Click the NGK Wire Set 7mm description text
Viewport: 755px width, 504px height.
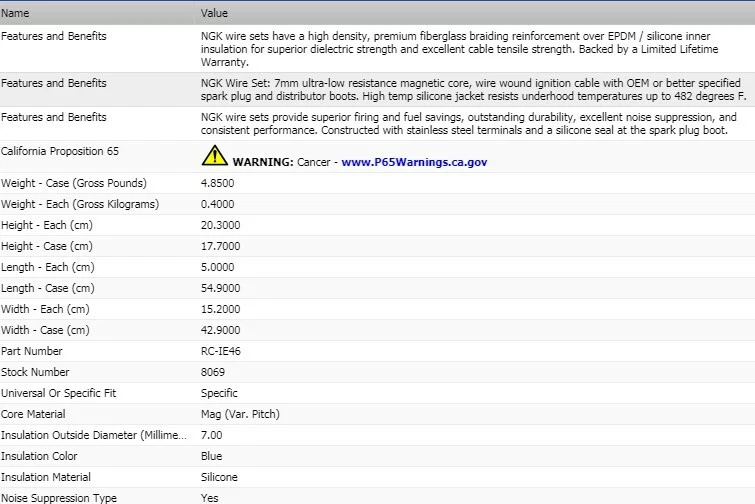(x=474, y=90)
